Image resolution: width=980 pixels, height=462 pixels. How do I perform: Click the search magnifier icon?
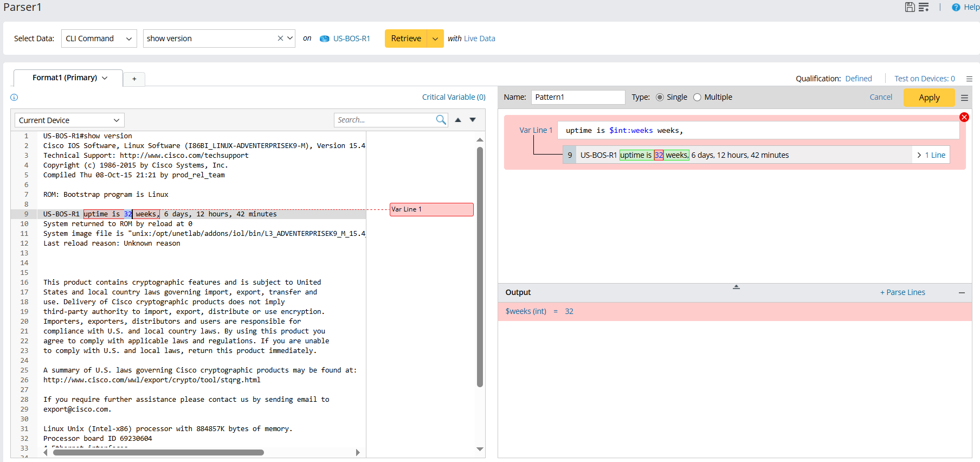coord(441,120)
